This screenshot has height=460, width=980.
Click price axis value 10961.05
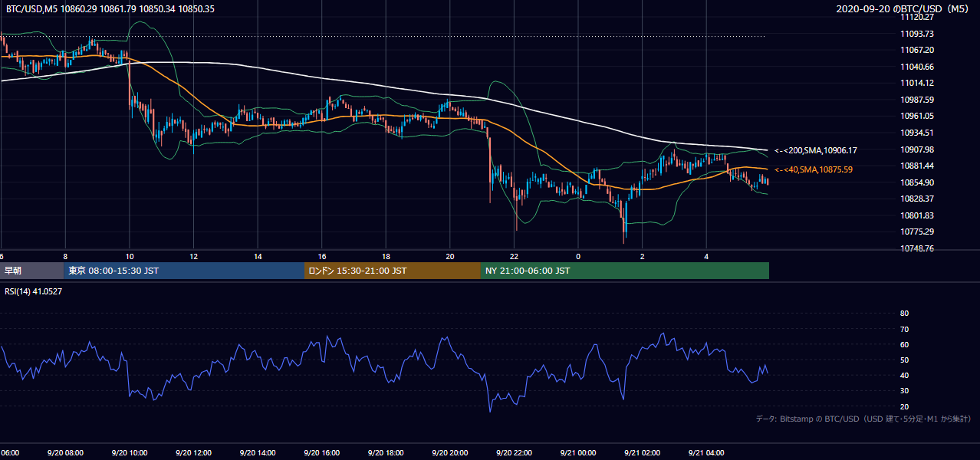[917, 116]
